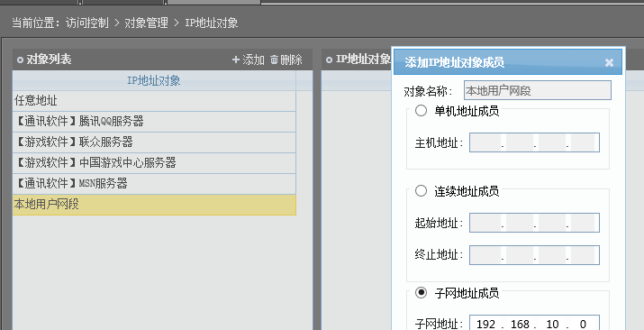Close the 添加IP地址对象成员 dialog
This screenshot has height=330, width=644.
point(609,62)
